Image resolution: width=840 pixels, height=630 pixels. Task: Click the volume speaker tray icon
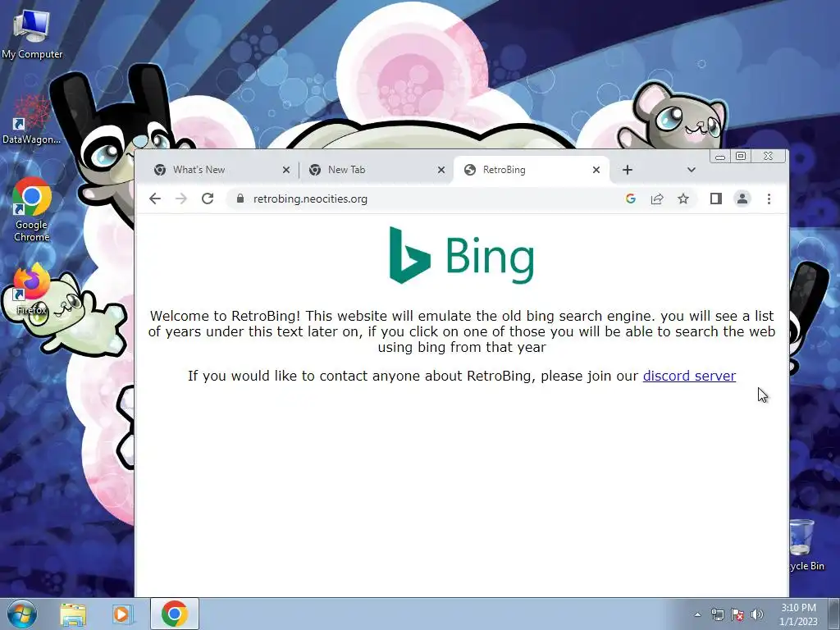tap(757, 614)
